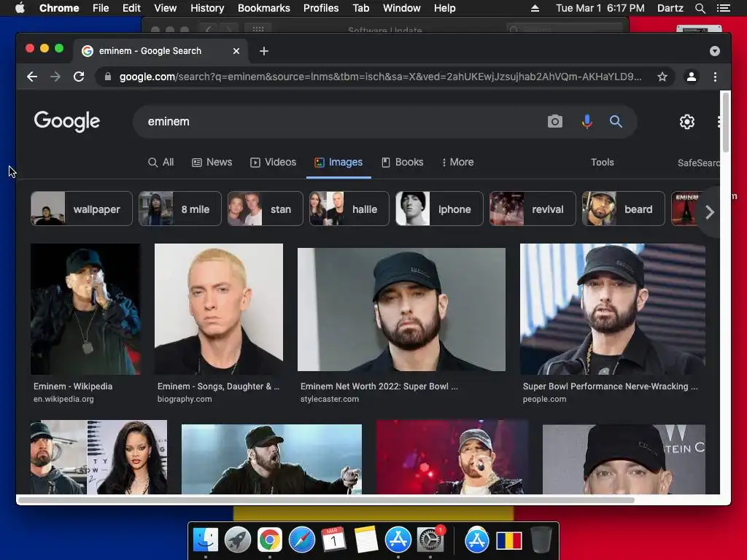The image size is (747, 560).
Task: Open the Tools filter button
Action: point(602,163)
